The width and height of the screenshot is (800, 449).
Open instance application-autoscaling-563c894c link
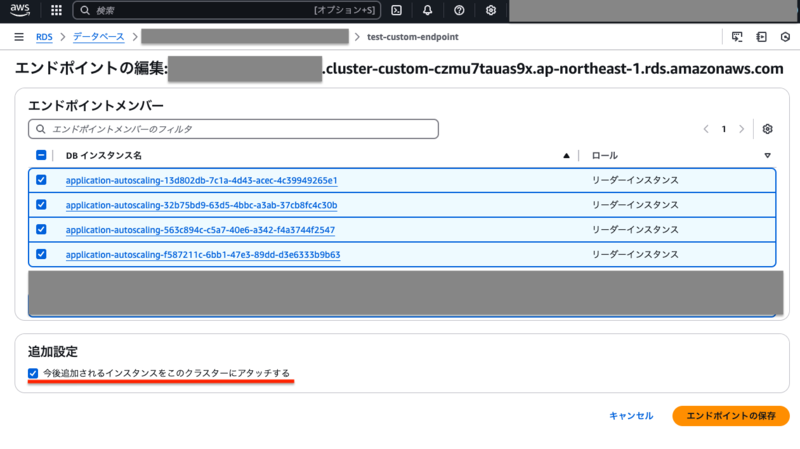click(201, 230)
